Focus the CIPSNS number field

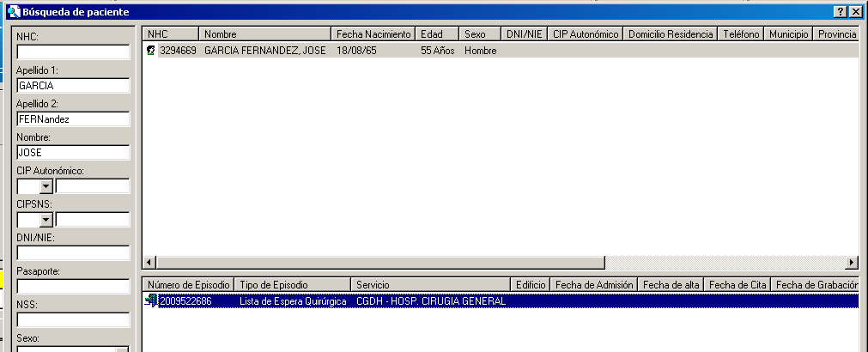click(x=93, y=220)
